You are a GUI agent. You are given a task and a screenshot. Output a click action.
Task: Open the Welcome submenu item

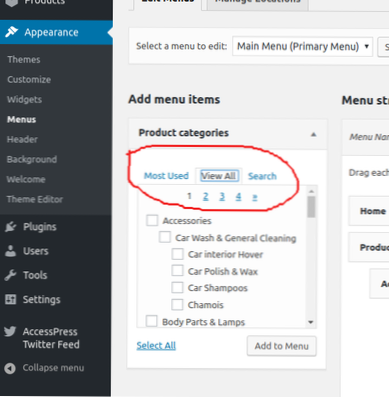[x=26, y=179]
